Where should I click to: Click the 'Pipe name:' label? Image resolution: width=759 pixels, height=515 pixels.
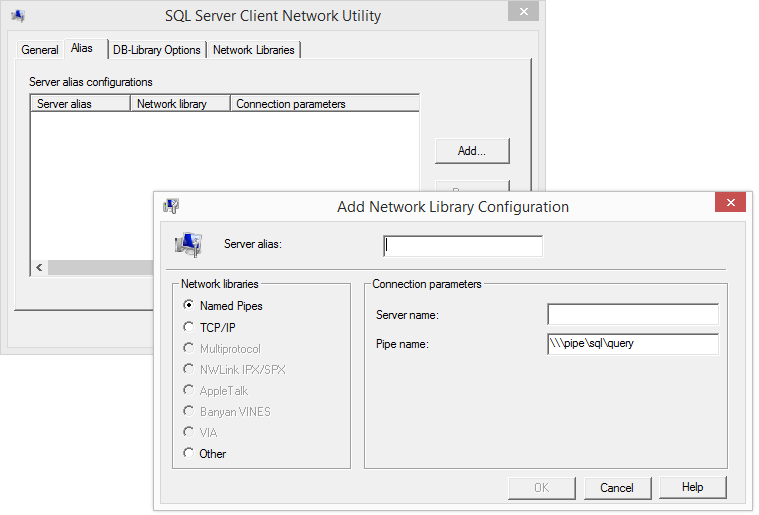coord(402,344)
